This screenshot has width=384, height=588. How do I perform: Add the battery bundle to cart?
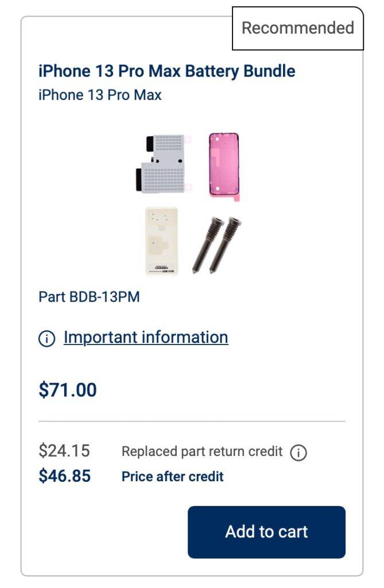click(266, 532)
